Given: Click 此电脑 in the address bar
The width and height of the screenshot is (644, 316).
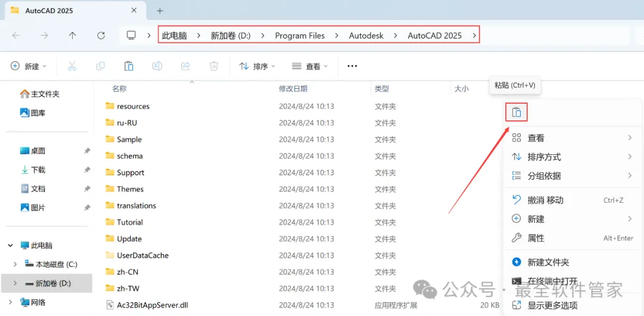Looking at the screenshot, I should 175,36.
